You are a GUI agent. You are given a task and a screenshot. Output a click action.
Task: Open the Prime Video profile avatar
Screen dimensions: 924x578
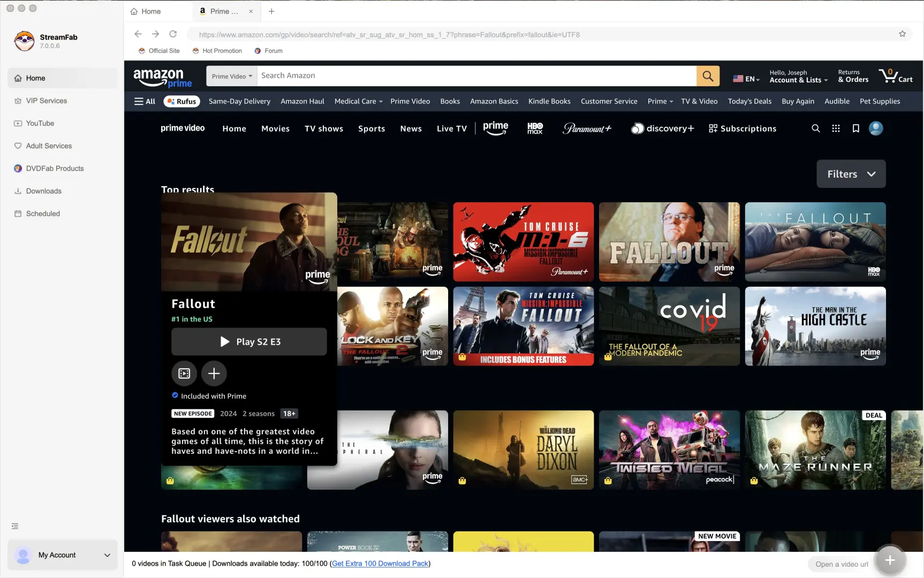coord(876,128)
